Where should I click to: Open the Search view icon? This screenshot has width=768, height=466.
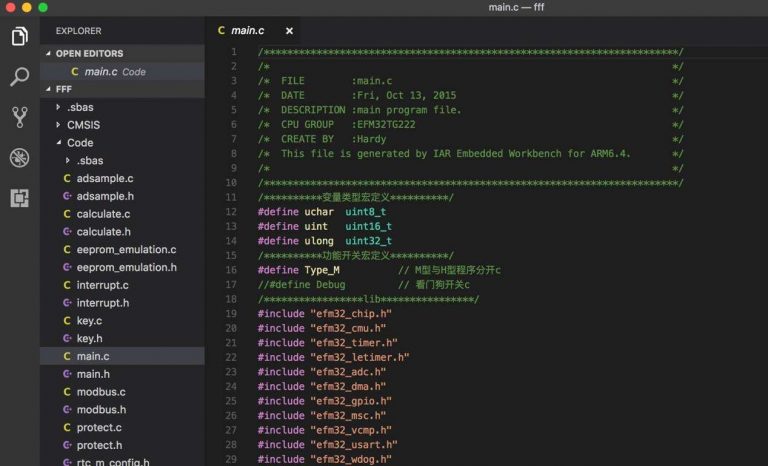pos(19,77)
